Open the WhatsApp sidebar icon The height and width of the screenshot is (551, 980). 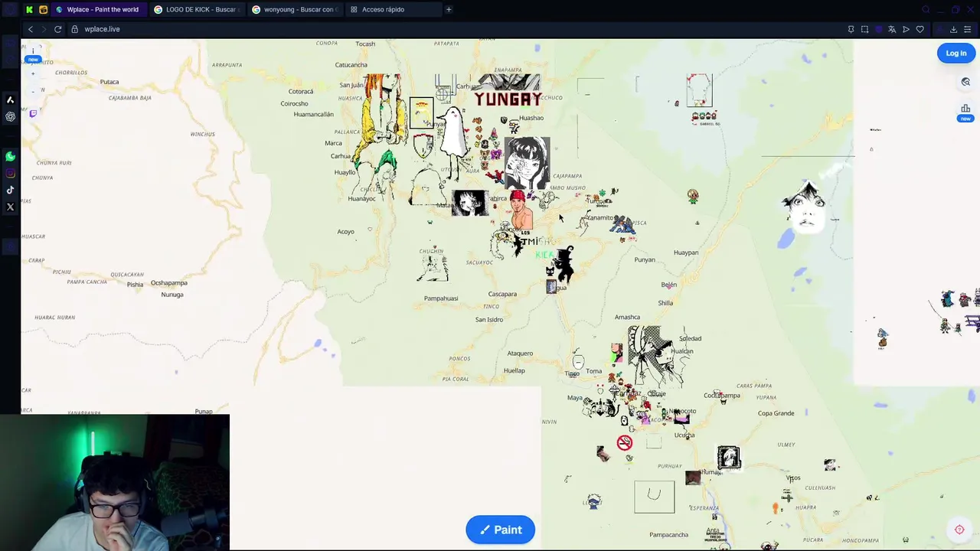11,157
